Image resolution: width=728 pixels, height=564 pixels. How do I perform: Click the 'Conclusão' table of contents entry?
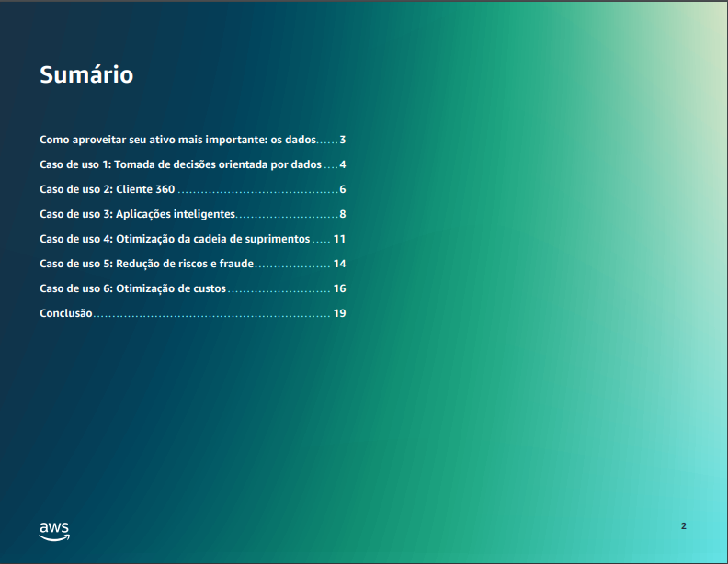point(66,313)
